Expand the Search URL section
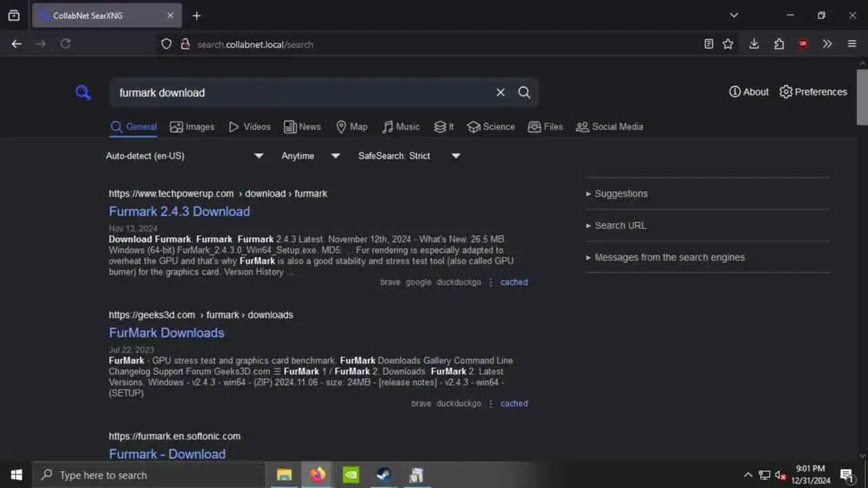 [616, 226]
